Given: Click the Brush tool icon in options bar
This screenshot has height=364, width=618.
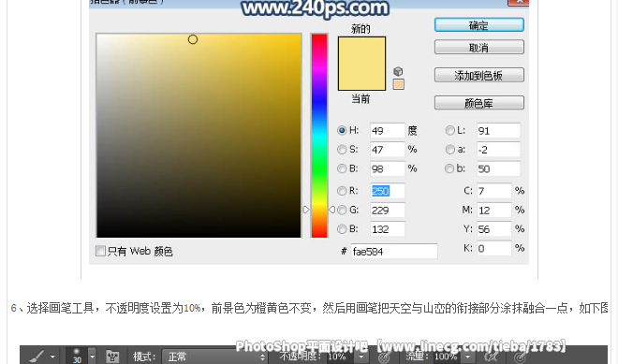Looking at the screenshot, I should 37,357.
